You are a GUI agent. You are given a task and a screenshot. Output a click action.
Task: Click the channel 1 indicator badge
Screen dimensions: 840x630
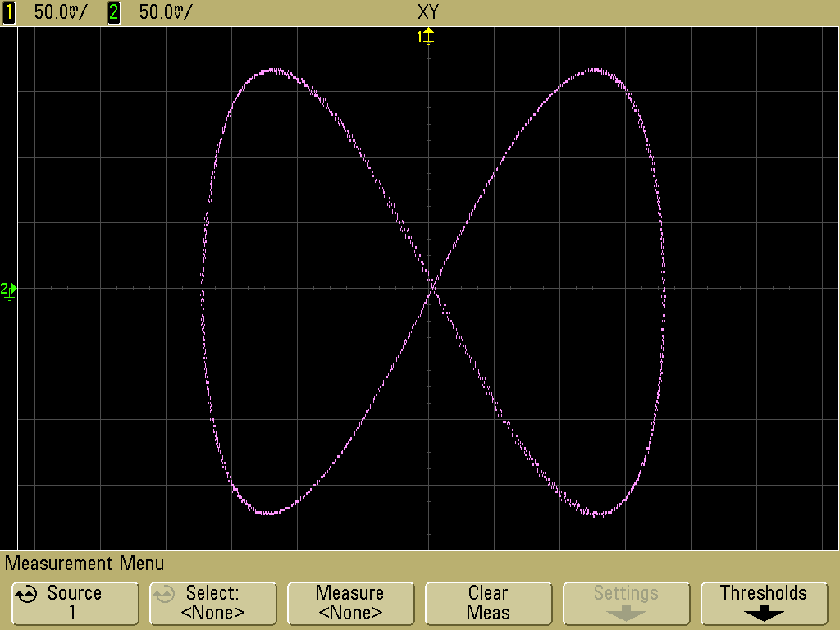[8, 12]
